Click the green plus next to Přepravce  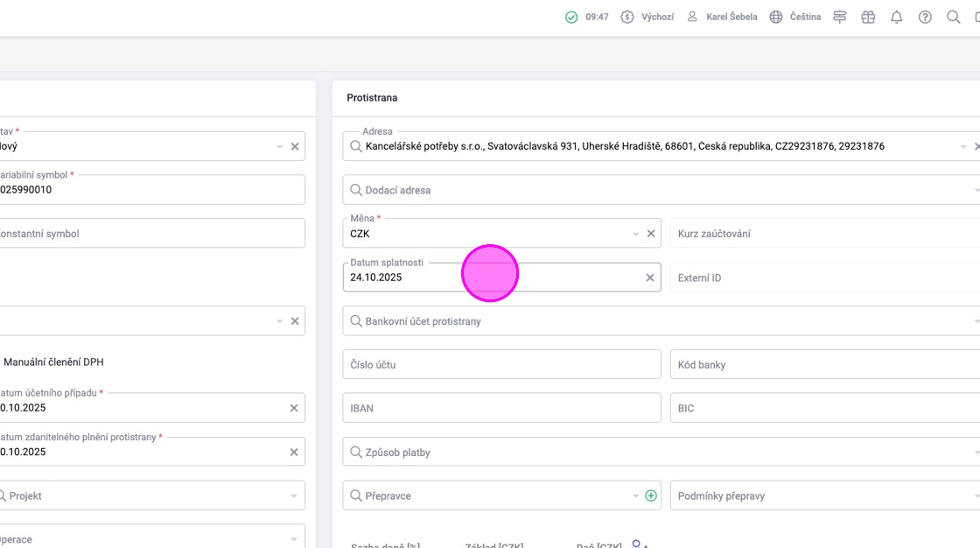(x=651, y=495)
